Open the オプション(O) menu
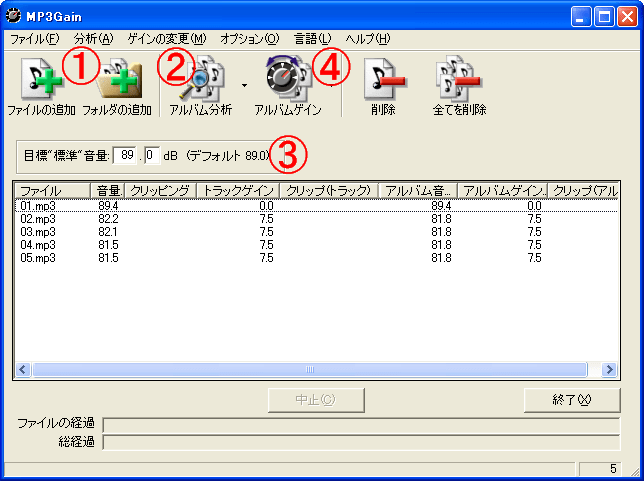The height and width of the screenshot is (481, 644). pos(249,39)
